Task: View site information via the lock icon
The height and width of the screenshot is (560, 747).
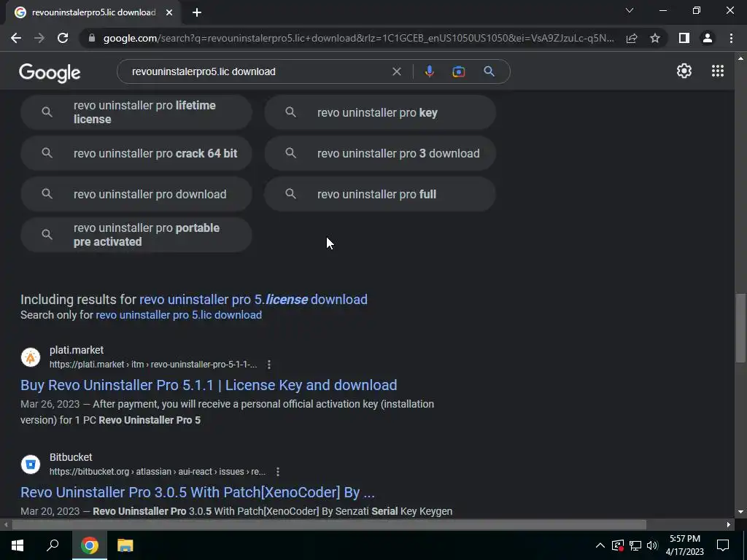Action: click(92, 38)
